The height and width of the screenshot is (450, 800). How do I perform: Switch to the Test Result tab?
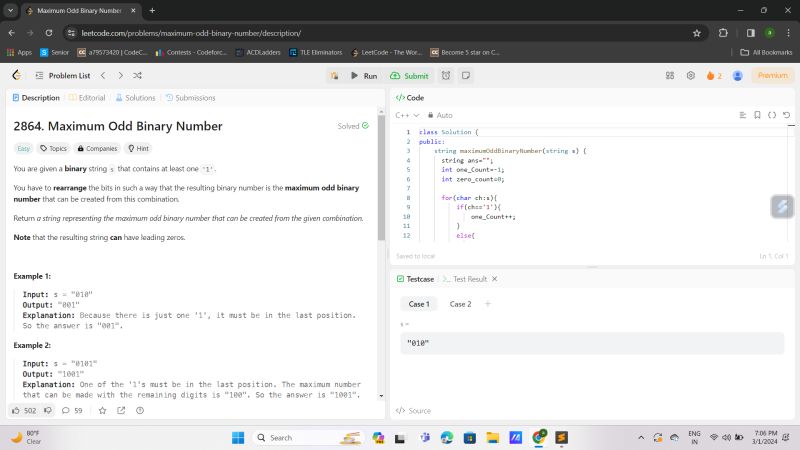(x=465, y=279)
